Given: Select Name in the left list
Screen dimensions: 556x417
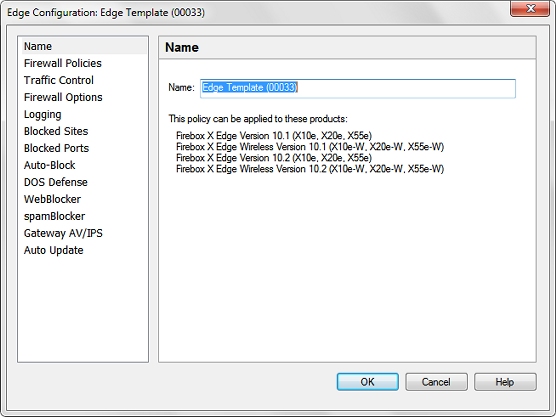Looking at the screenshot, I should (84, 46).
